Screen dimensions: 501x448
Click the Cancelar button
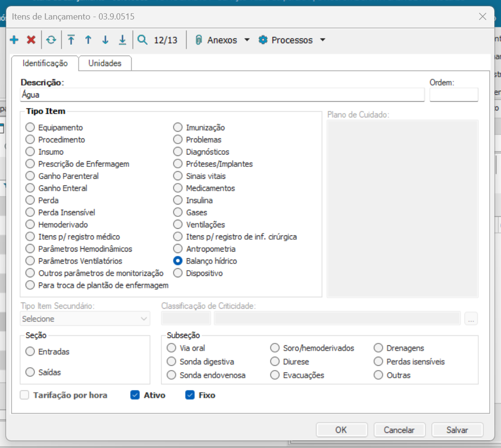tap(399, 430)
